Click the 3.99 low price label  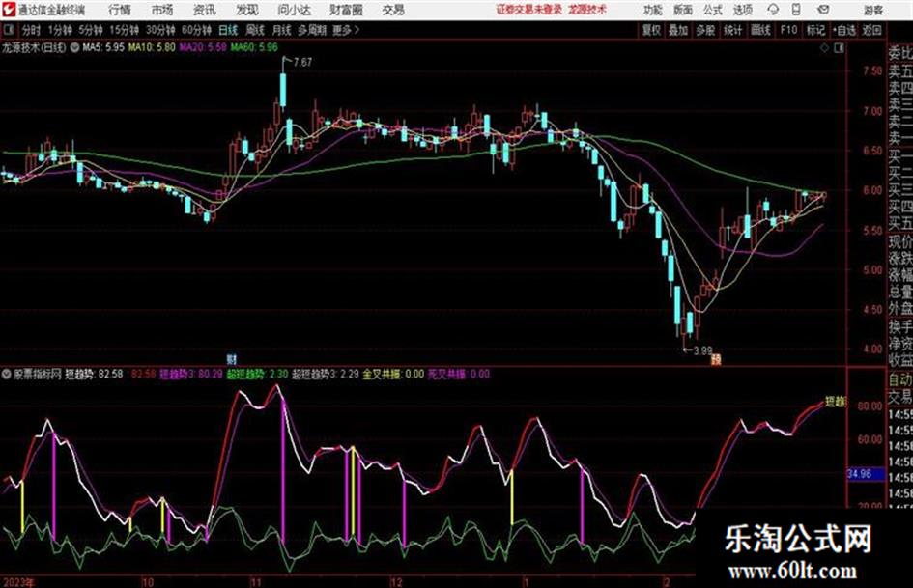coord(702,350)
